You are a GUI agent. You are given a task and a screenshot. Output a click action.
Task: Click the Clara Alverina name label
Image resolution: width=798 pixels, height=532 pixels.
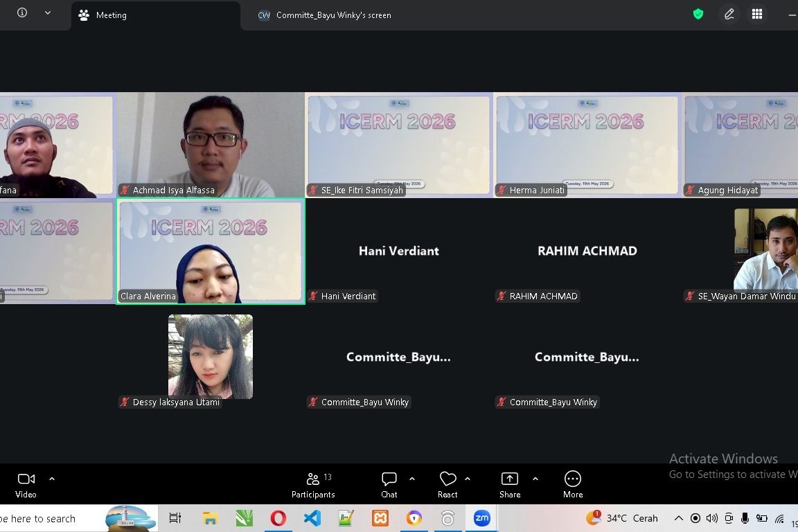(148, 296)
